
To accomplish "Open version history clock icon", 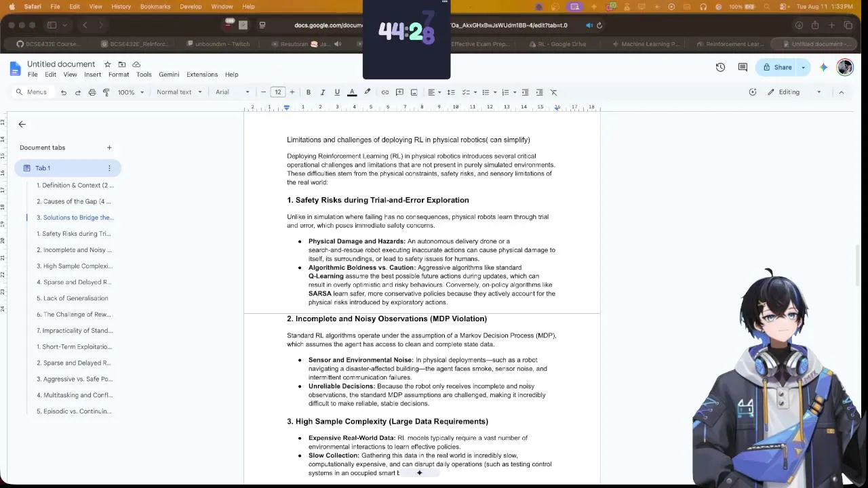I will (720, 67).
